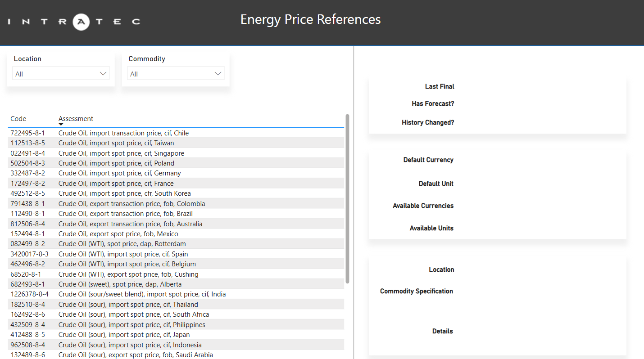Select Crude Oil sweet Alberta row
Image resolution: width=644 pixels, height=359 pixels.
click(120, 284)
